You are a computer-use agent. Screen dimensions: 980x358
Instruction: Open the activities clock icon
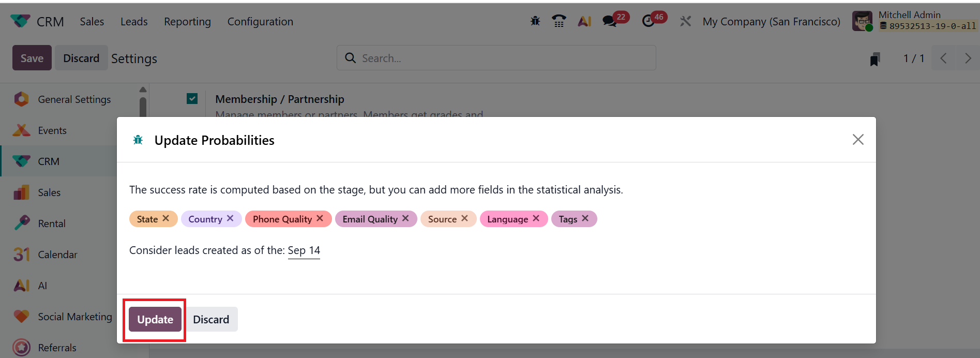click(649, 21)
